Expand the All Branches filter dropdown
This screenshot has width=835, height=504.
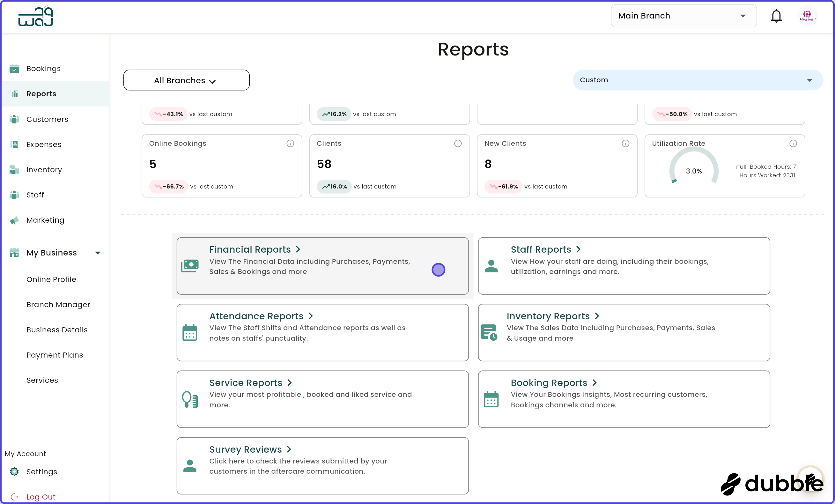tap(186, 80)
